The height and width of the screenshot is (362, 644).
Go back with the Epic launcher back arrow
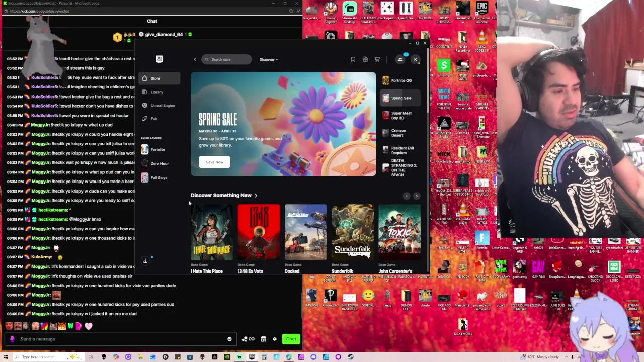click(195, 59)
